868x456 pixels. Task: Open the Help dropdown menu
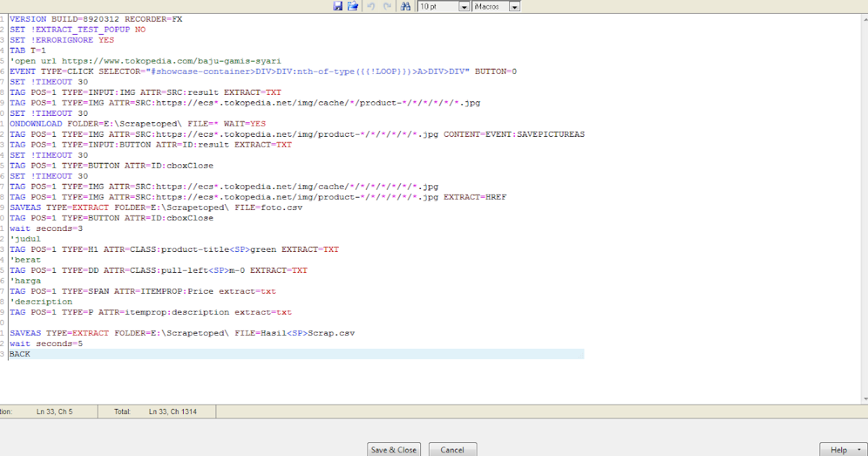[x=859, y=449]
